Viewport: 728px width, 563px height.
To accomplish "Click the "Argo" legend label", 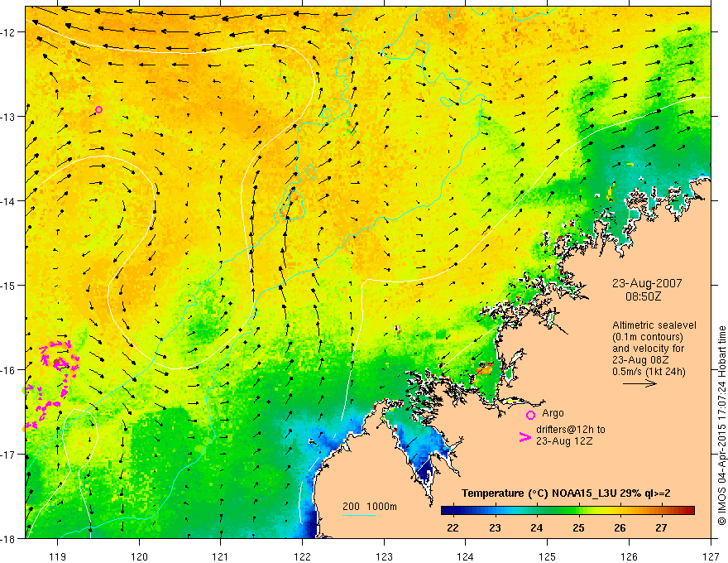I will [x=553, y=413].
